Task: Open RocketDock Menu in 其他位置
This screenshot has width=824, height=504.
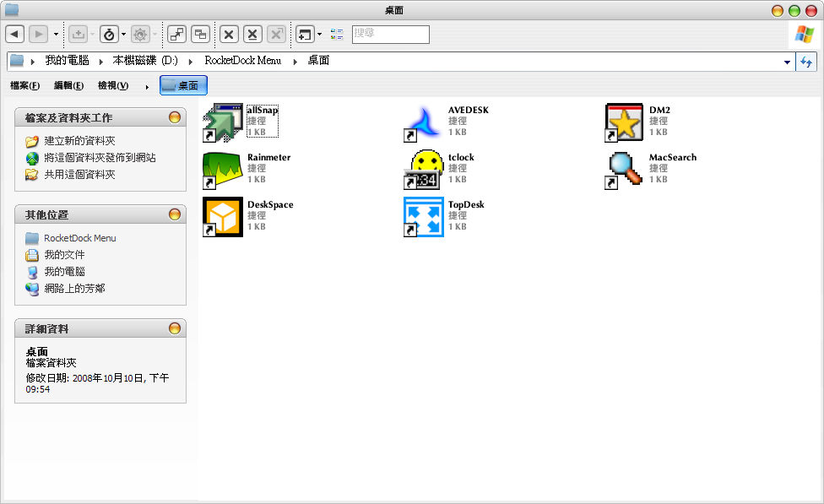Action: pos(80,238)
